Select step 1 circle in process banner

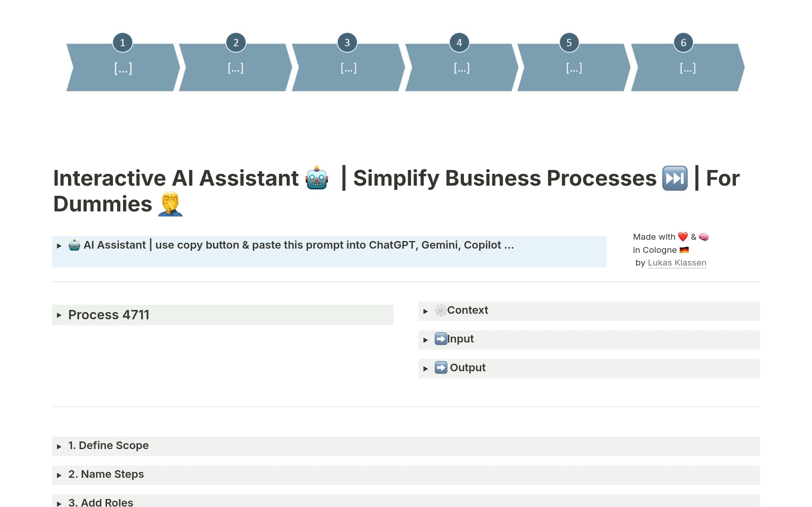point(123,43)
